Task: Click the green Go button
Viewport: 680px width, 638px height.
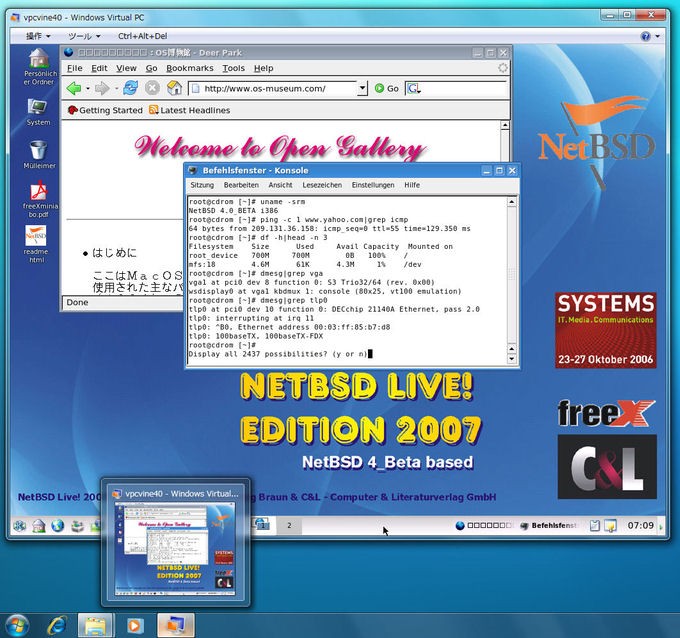Action: point(386,88)
